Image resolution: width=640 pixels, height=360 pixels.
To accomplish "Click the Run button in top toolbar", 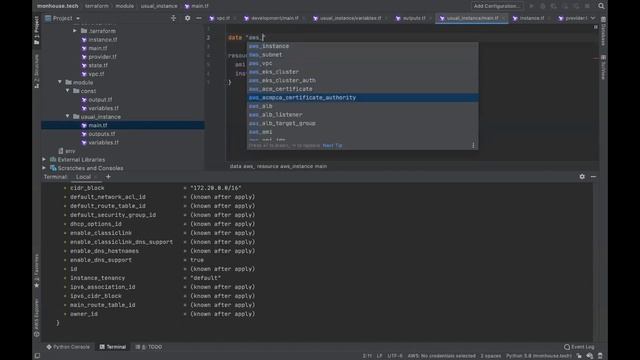I will [x=531, y=6].
